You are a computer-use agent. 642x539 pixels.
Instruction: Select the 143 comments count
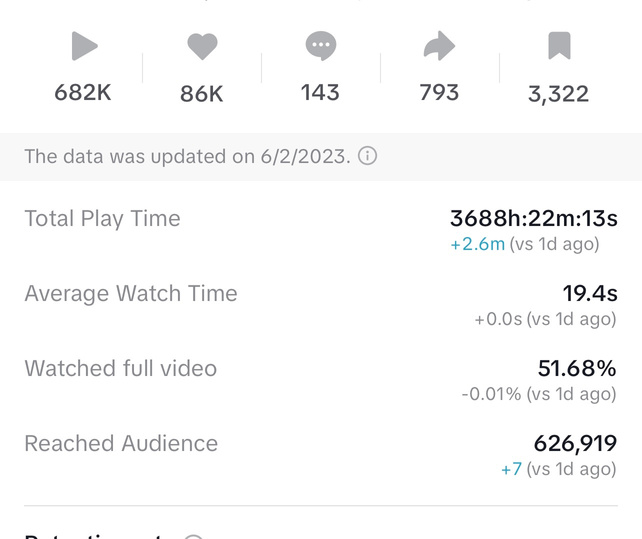point(320,93)
